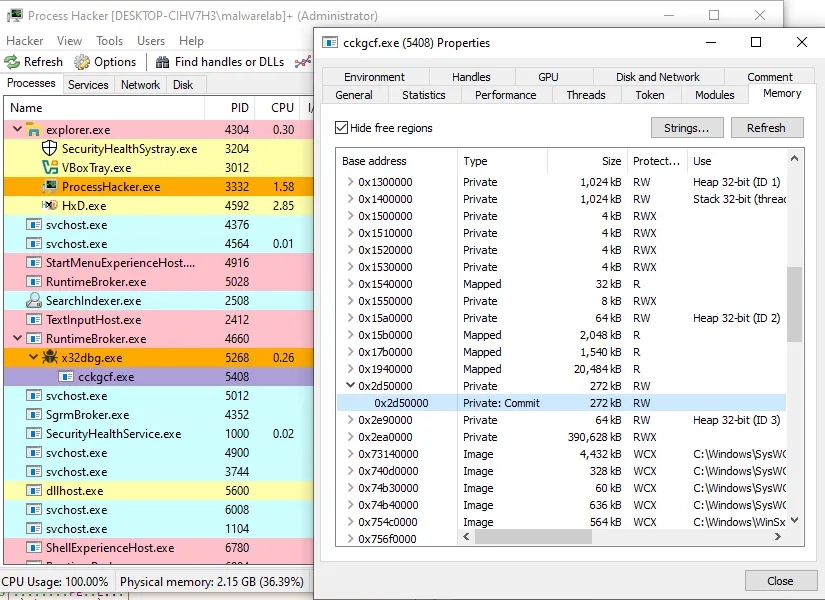Select the explorer.exe folder icon
The height and width of the screenshot is (600, 825).
tap(33, 130)
